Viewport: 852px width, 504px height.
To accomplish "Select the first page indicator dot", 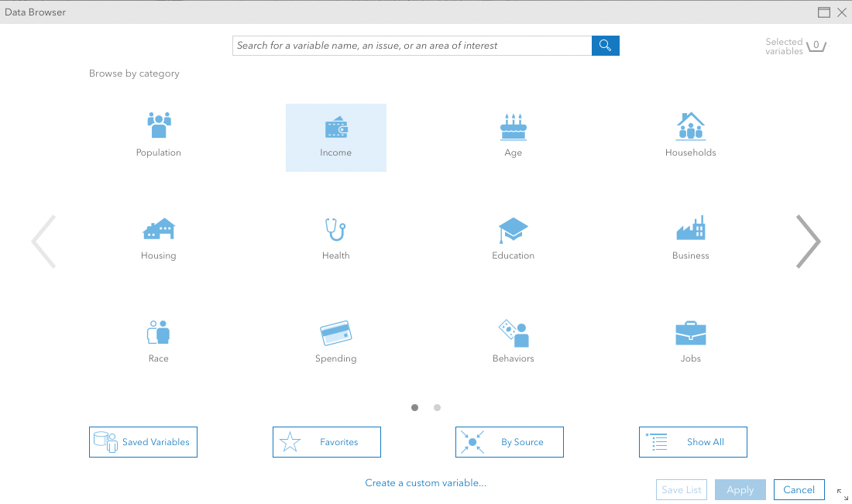I will pos(414,407).
